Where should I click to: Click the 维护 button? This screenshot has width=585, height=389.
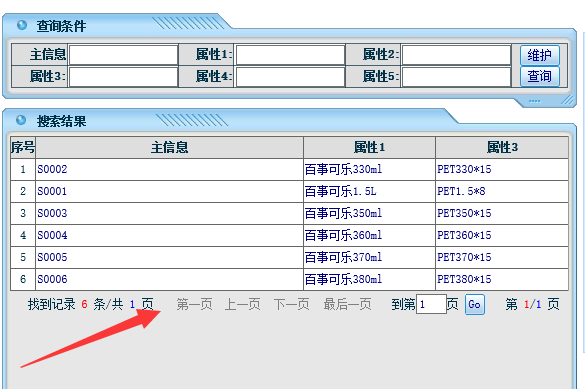click(x=539, y=55)
